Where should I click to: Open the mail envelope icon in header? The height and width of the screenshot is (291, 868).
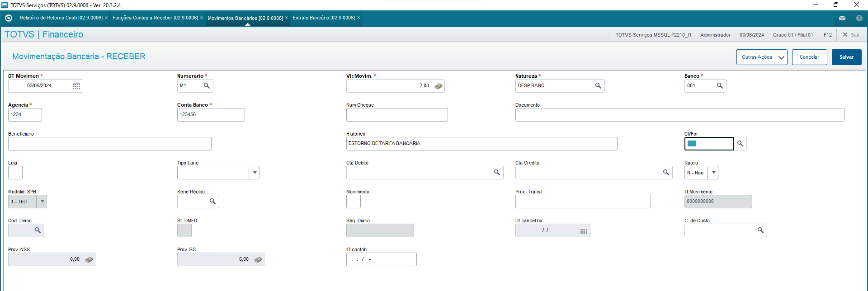click(x=842, y=18)
